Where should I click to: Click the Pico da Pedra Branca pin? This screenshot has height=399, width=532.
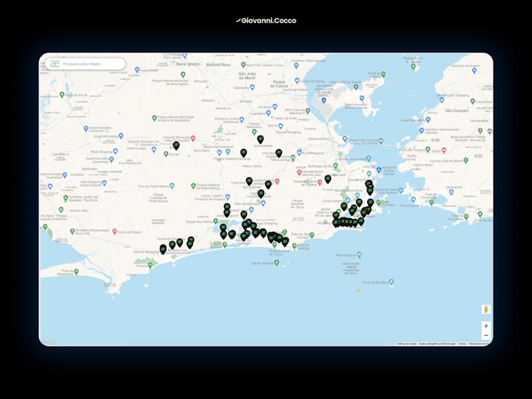click(172, 186)
